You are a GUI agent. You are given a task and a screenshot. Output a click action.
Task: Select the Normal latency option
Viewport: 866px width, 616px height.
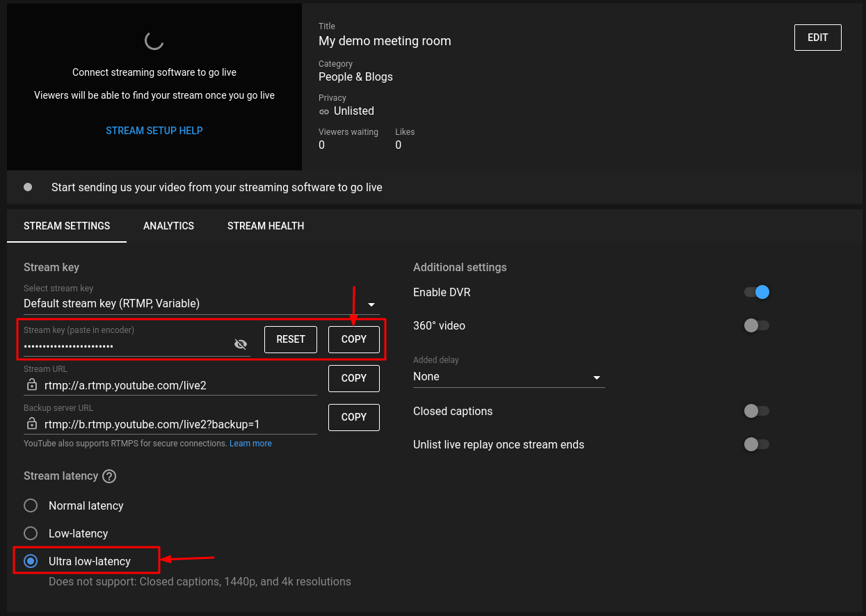click(x=30, y=505)
